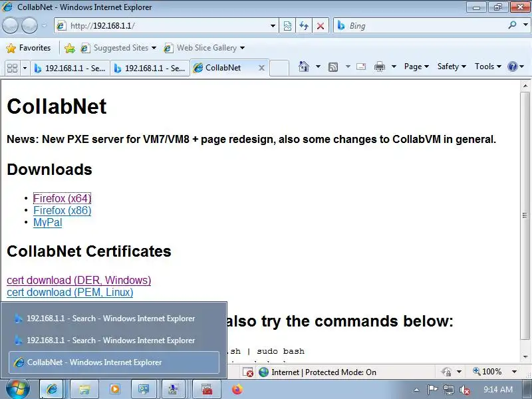Click the search magnifier icon
Image resolution: width=532 pixels, height=399 pixels.
512,25
